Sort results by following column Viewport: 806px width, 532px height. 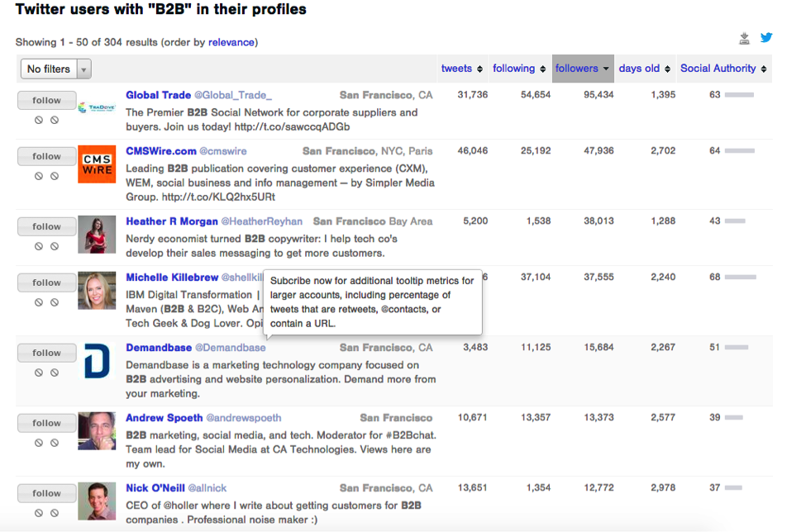pos(519,69)
